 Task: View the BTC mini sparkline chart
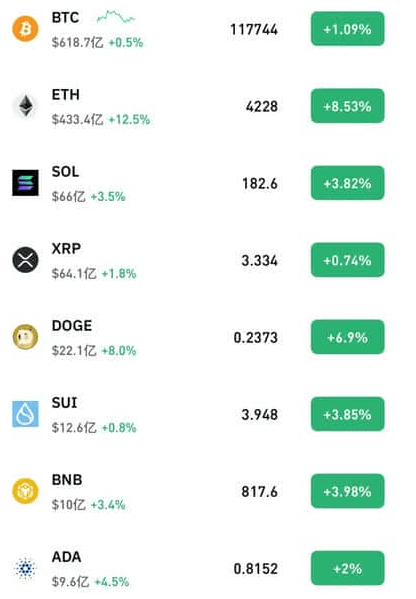coord(116,17)
